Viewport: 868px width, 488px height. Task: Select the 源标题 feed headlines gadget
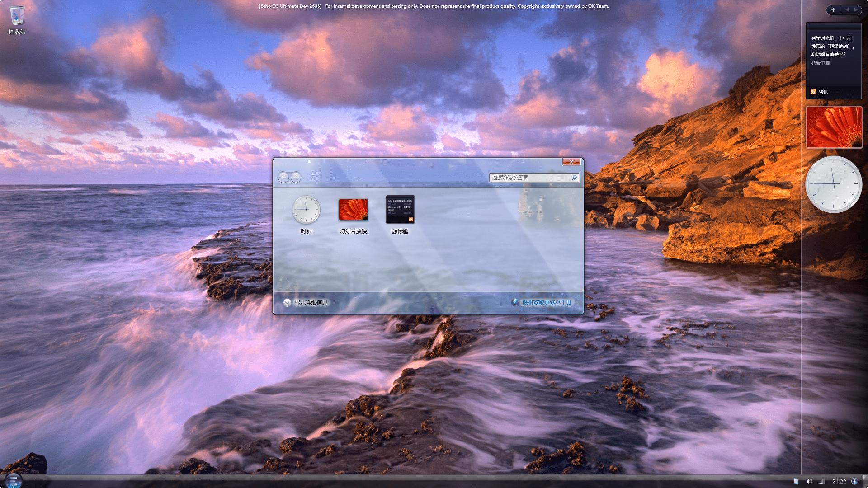point(400,215)
